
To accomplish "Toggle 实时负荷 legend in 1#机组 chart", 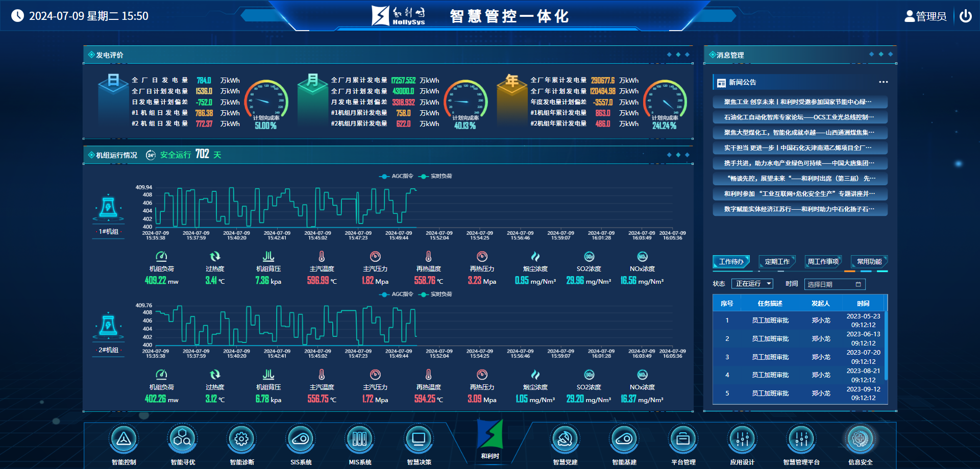I will coord(435,176).
